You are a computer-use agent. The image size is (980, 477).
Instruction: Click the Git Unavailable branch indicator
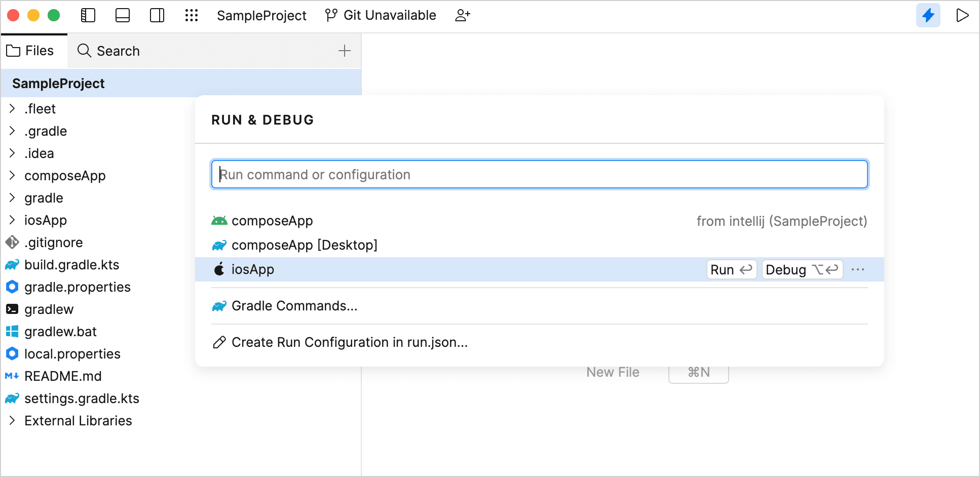pyautogui.click(x=381, y=16)
